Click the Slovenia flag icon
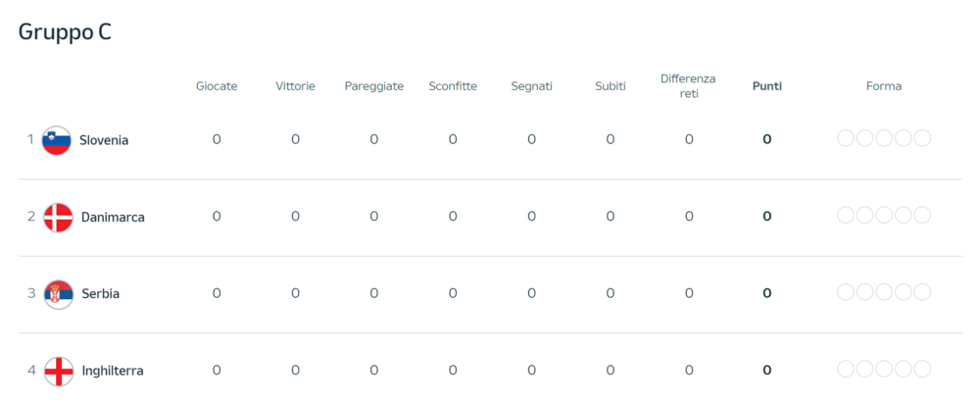Screen dimensions: 980x404 (x=57, y=140)
